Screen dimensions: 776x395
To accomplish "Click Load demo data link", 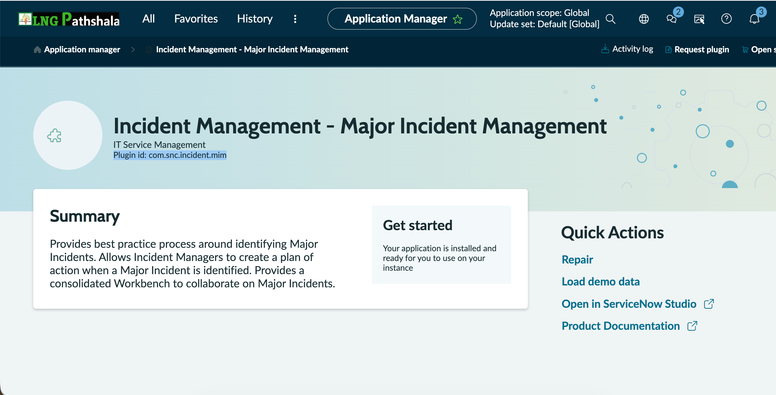I will [x=600, y=282].
